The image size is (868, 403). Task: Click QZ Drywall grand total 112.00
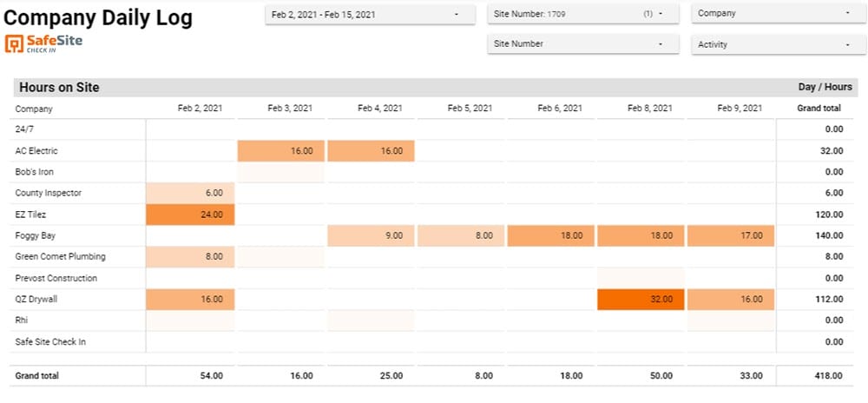click(x=830, y=300)
